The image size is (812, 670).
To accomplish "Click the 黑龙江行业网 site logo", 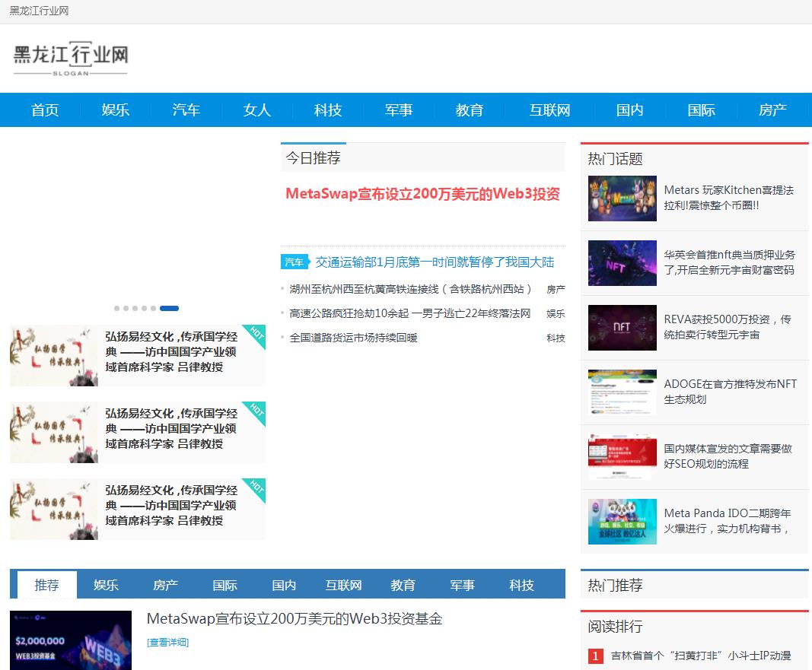I will (x=71, y=59).
